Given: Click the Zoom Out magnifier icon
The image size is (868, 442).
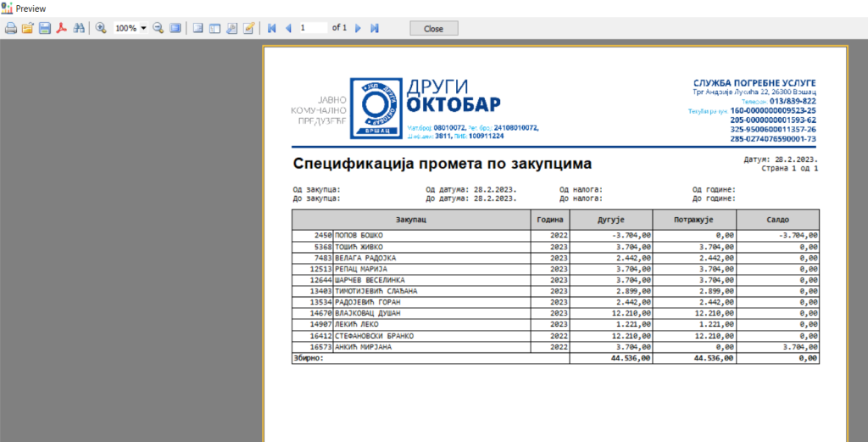Looking at the screenshot, I should point(159,28).
